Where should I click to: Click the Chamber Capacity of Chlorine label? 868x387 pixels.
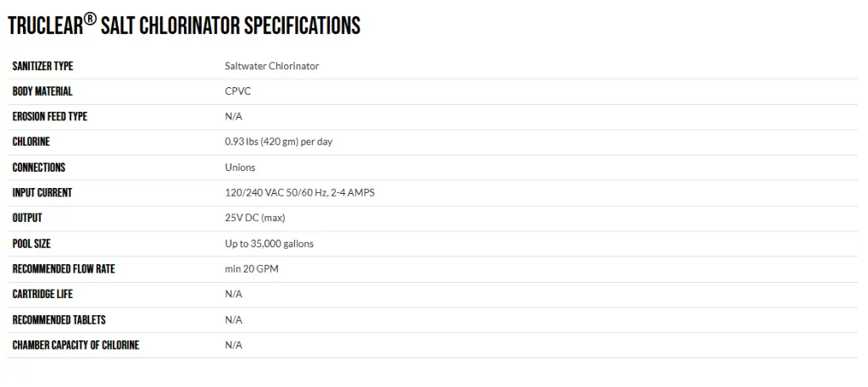75,345
